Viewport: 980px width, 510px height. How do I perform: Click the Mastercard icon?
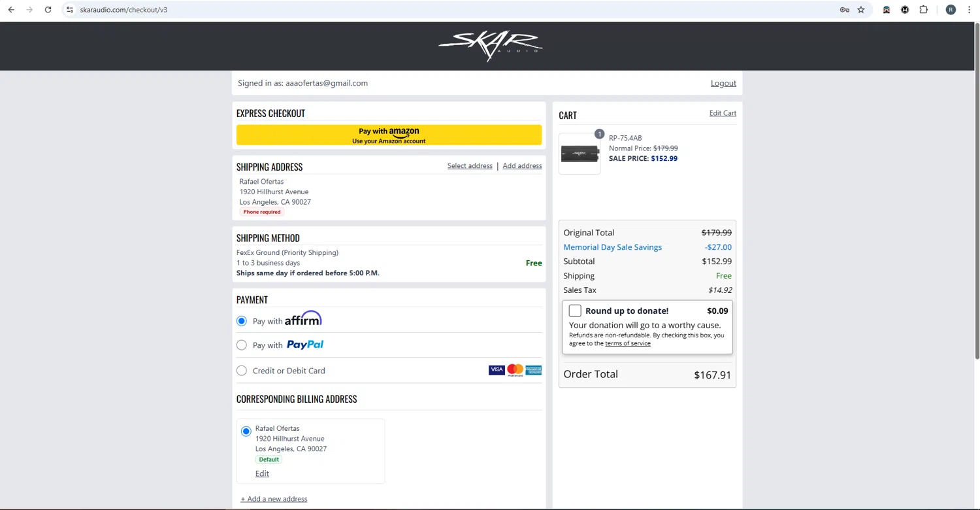coord(515,370)
